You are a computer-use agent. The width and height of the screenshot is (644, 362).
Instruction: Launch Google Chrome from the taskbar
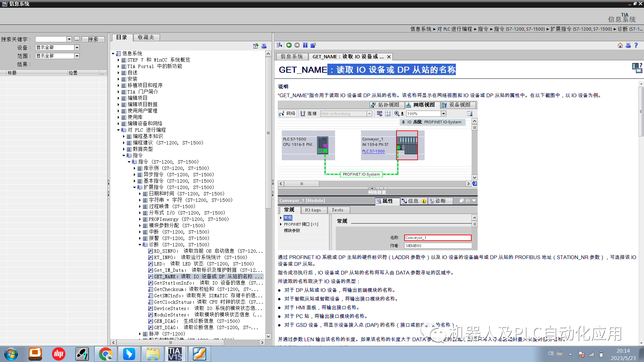click(x=105, y=354)
